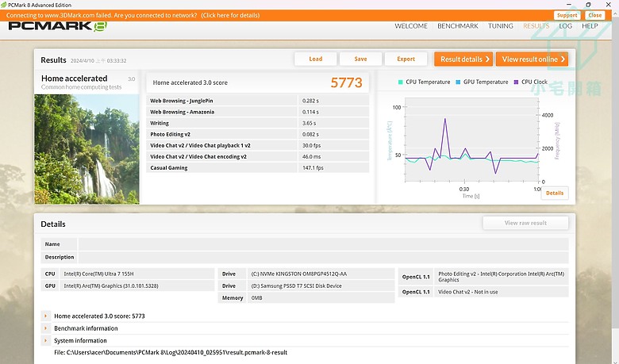Click the Intel Core Ultra 7 155H CPU value
The height and width of the screenshot is (364, 619).
(x=98, y=274)
